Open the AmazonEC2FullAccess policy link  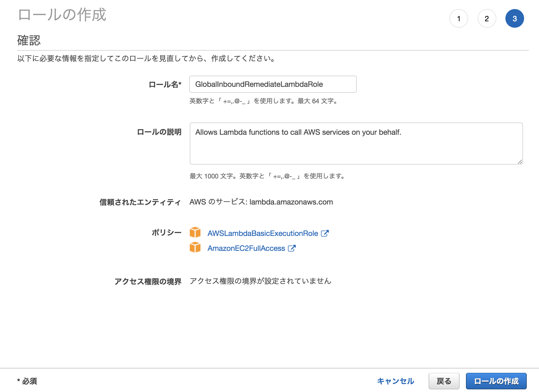tap(246, 248)
